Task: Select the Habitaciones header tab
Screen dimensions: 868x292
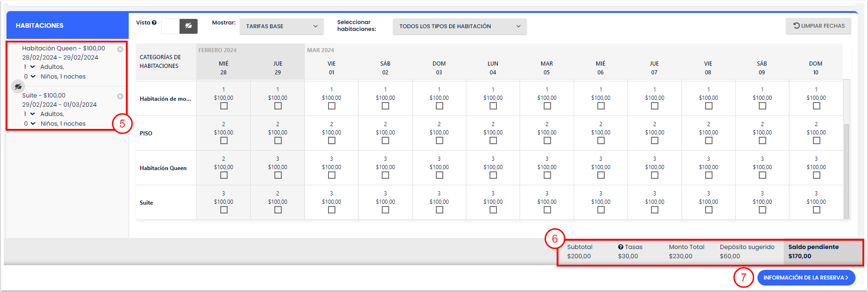Action: [x=68, y=25]
